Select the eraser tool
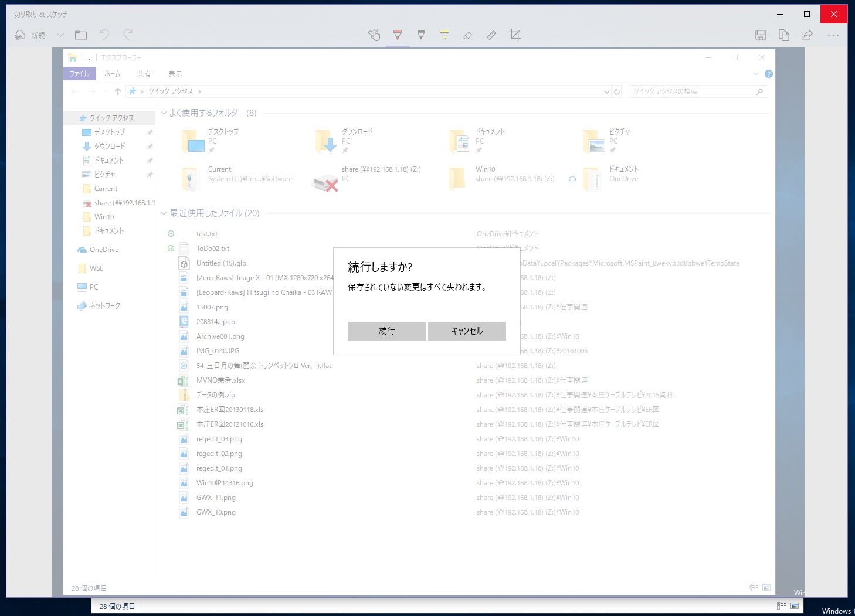 (468, 35)
